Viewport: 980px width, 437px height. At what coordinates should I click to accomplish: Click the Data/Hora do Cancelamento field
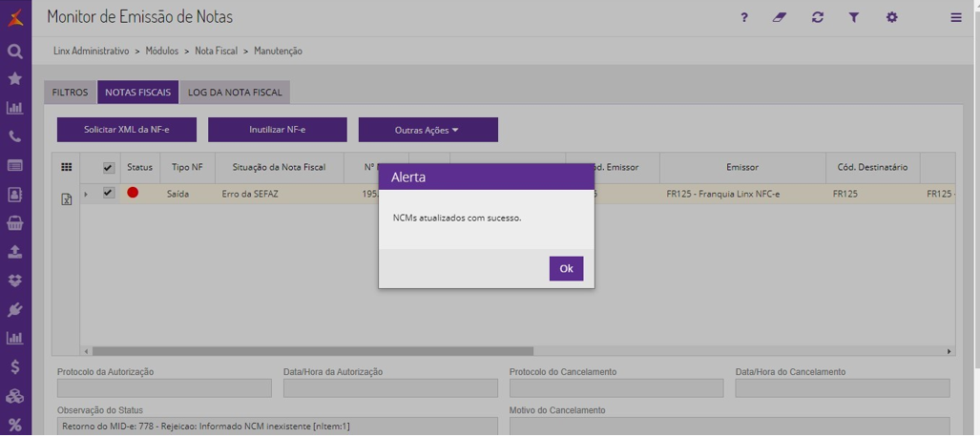point(843,388)
